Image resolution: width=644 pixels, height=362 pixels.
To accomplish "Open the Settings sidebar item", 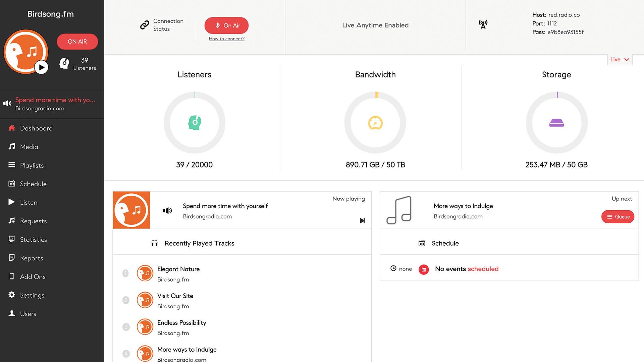I will [x=32, y=295].
